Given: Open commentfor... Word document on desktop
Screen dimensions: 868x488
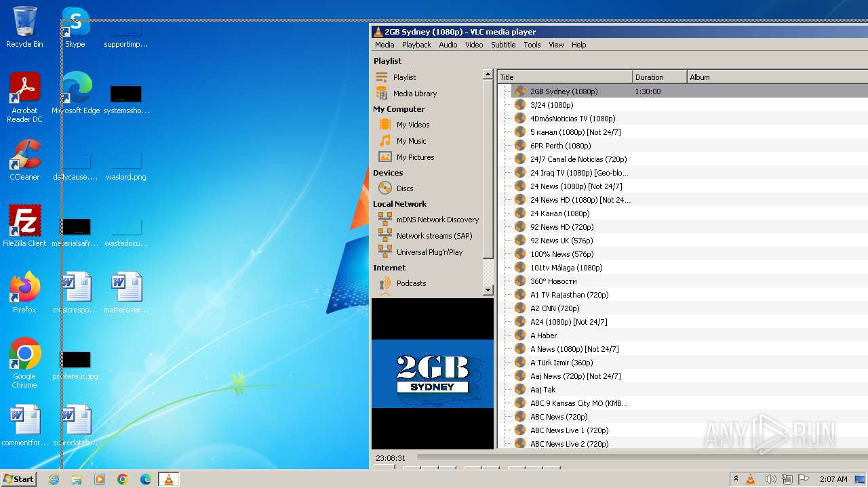Looking at the screenshot, I should point(24,426).
